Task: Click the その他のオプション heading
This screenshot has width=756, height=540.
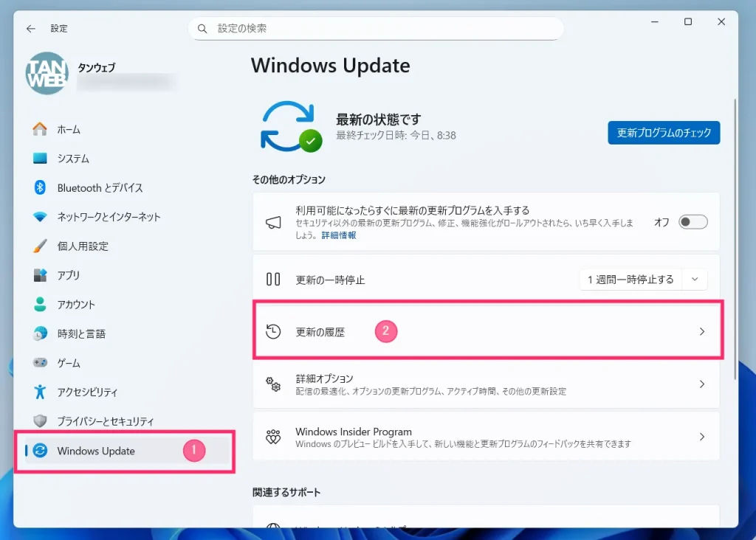Action: point(289,180)
